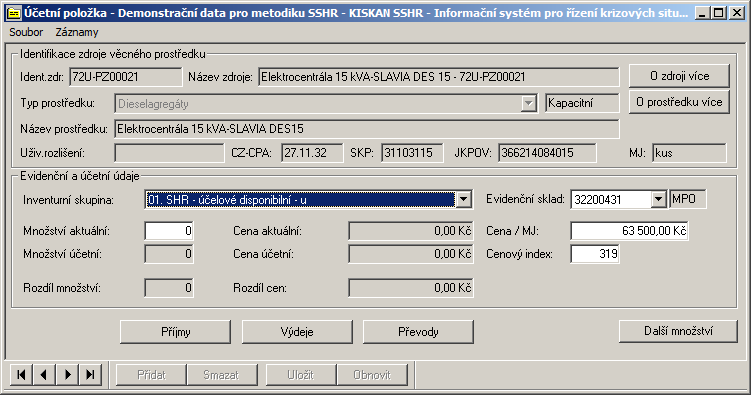Click the O prostředku více button
Screen dimensions: 751x395
tap(679, 102)
